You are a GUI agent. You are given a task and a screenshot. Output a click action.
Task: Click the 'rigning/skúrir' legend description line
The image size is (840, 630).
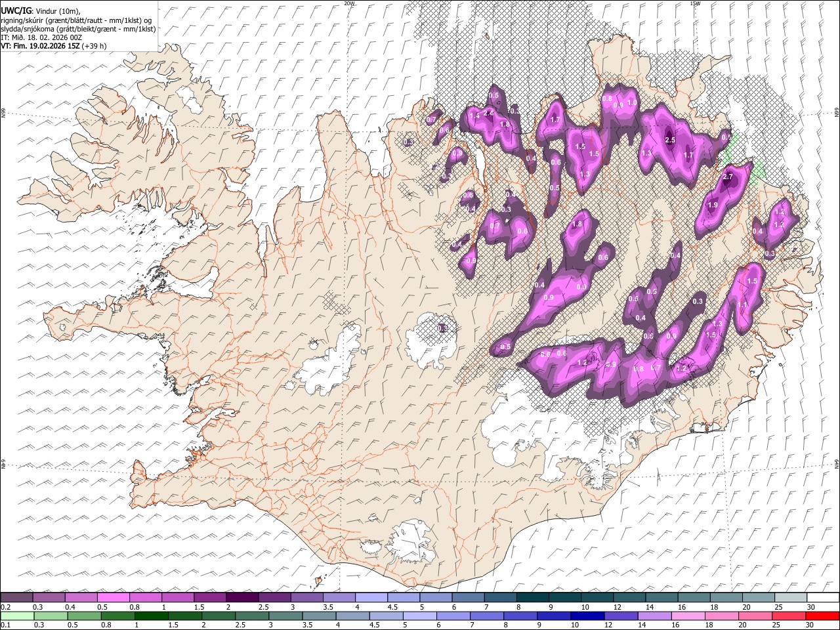pos(76,20)
